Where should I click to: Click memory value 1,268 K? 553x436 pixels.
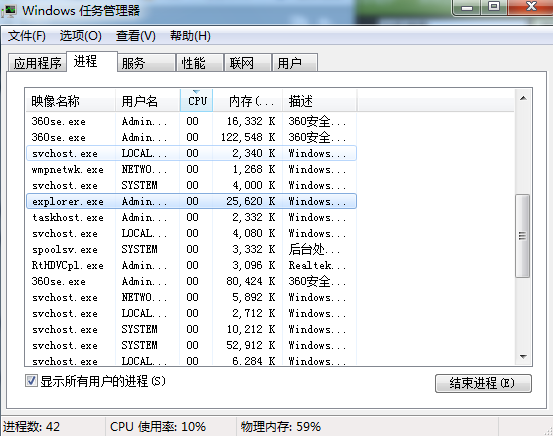point(254,169)
